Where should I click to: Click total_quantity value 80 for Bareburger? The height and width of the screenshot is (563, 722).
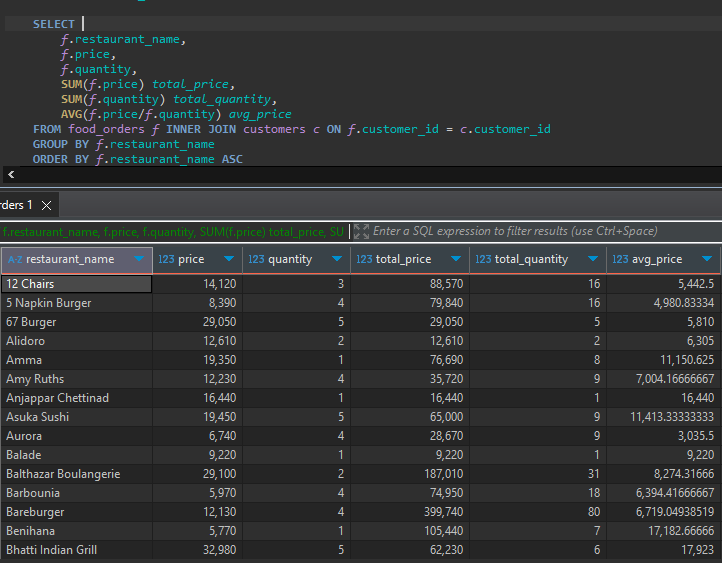click(x=594, y=512)
